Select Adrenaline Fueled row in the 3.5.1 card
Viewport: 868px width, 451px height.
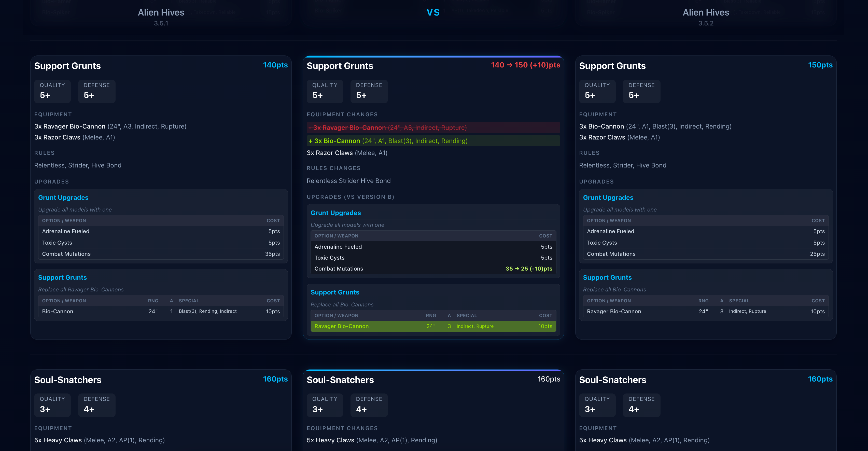[x=161, y=231]
